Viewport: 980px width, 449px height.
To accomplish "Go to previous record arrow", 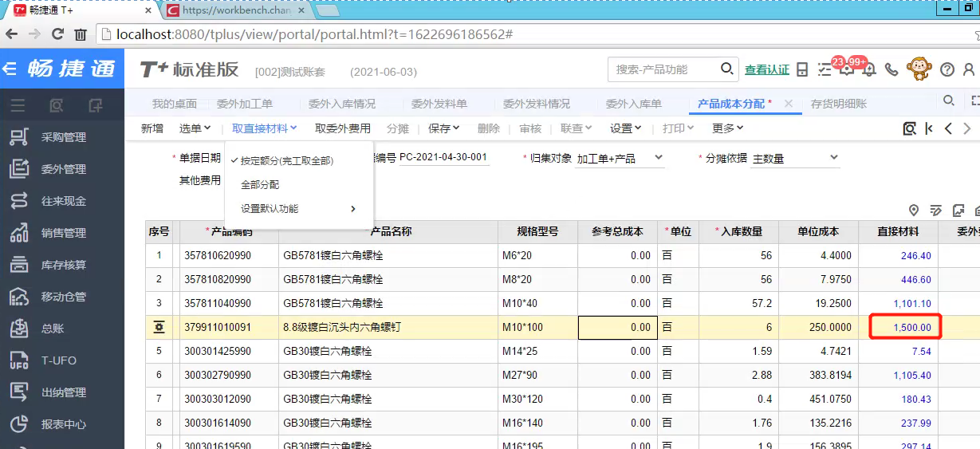I will [948, 128].
